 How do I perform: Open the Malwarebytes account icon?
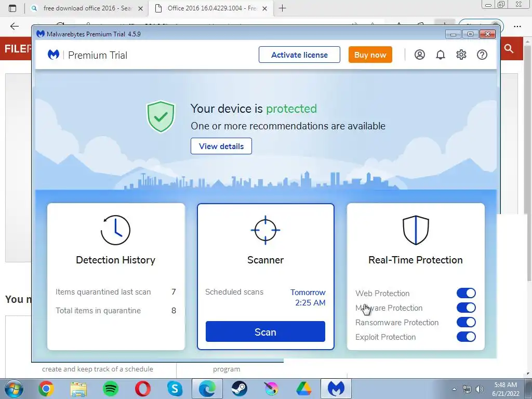pos(420,55)
